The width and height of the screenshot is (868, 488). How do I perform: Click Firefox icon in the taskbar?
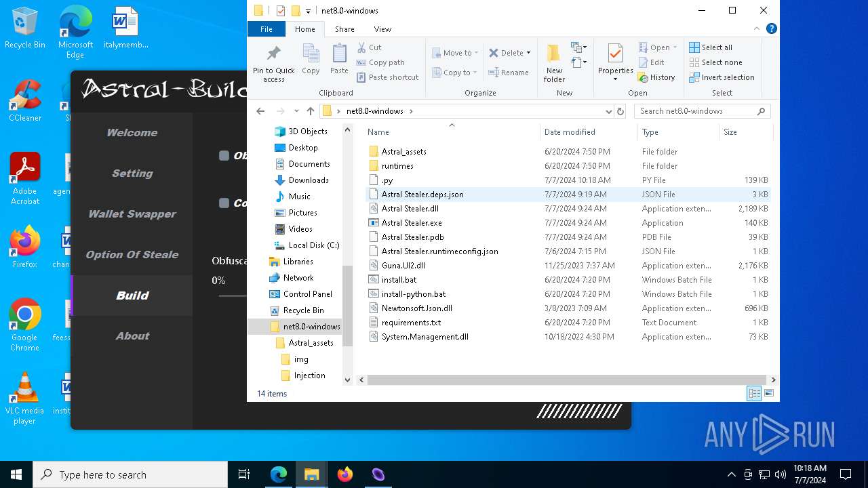tap(345, 474)
